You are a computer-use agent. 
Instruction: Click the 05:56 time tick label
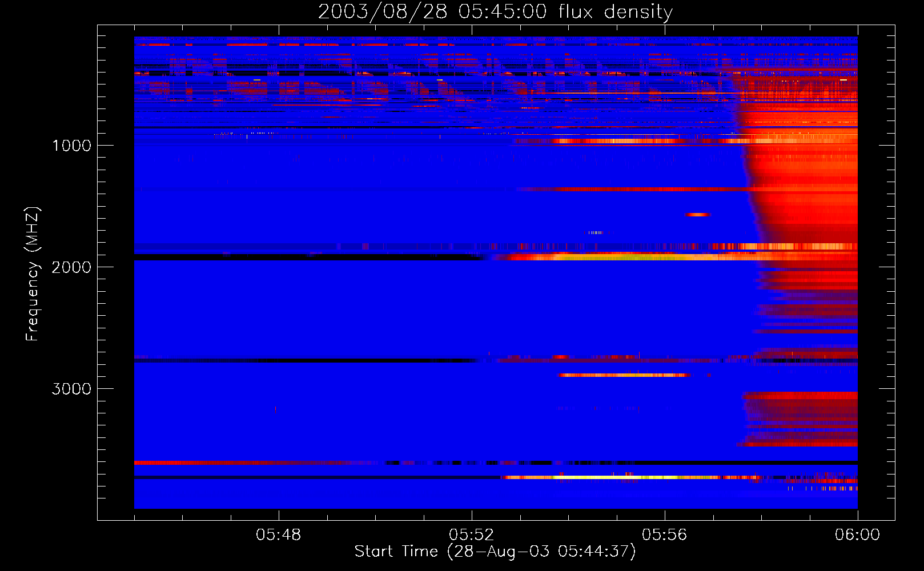(x=665, y=535)
